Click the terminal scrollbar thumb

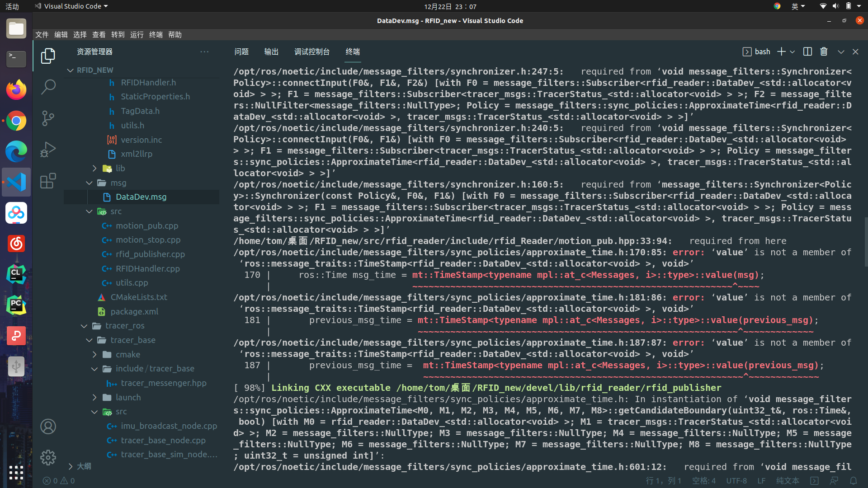865,242
